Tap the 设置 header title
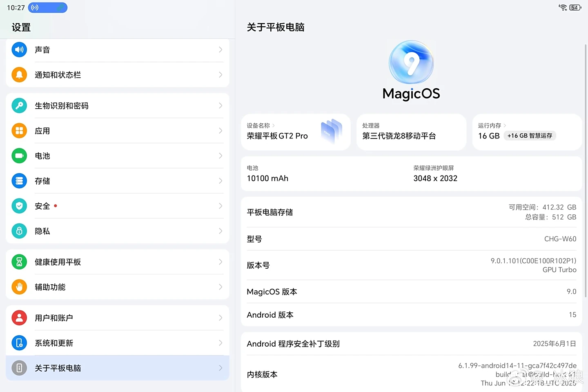588x392 pixels. pyautogui.click(x=21, y=27)
